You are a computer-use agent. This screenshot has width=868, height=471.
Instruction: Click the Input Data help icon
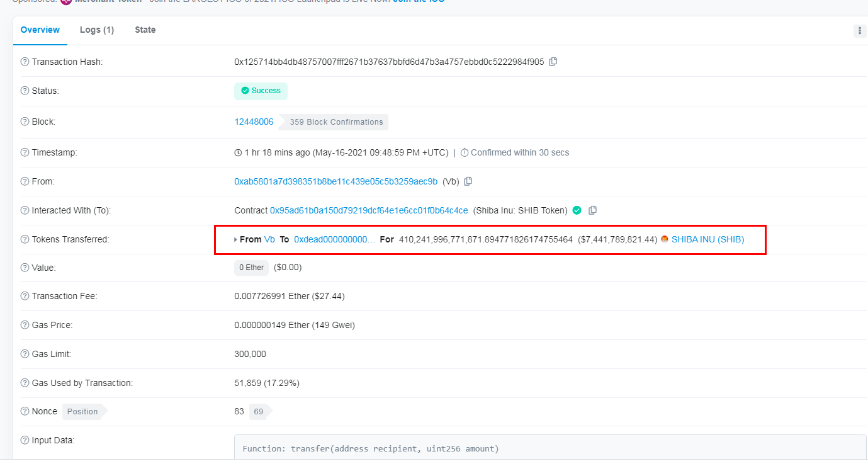point(25,440)
